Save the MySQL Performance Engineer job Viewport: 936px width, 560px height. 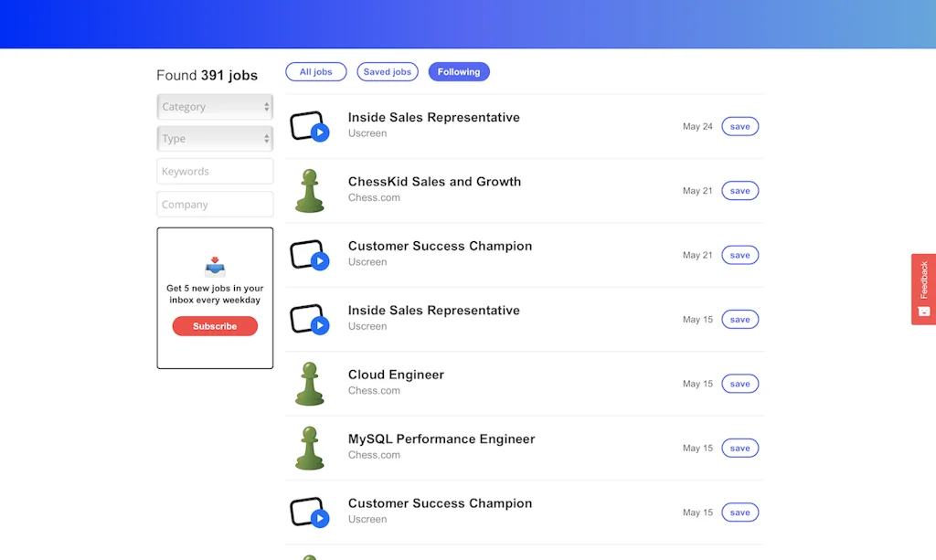click(x=739, y=449)
